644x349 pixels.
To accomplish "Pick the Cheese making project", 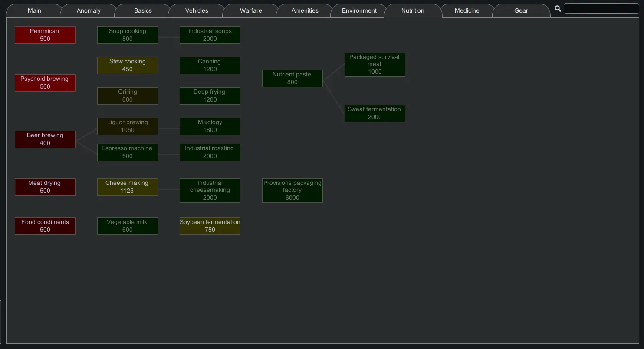I will coord(128,187).
